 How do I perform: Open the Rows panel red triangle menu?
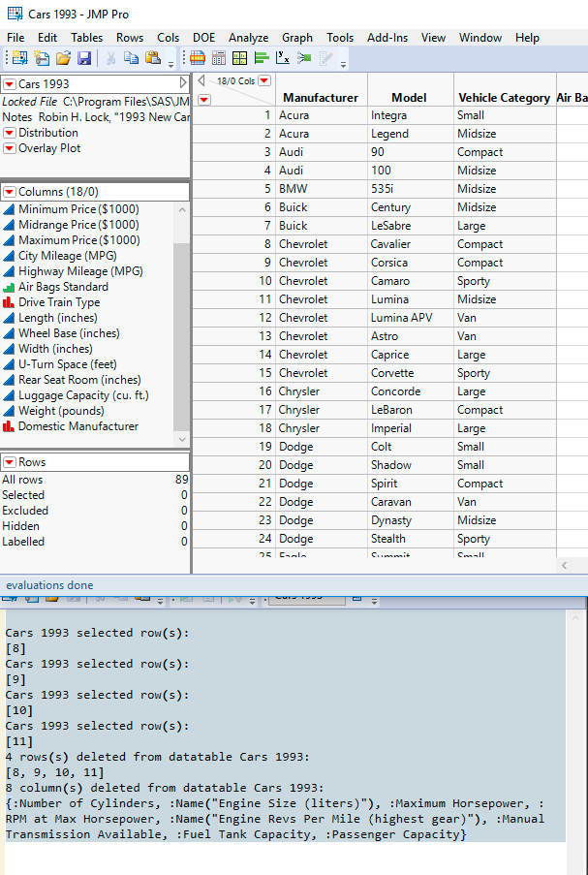pos(10,462)
